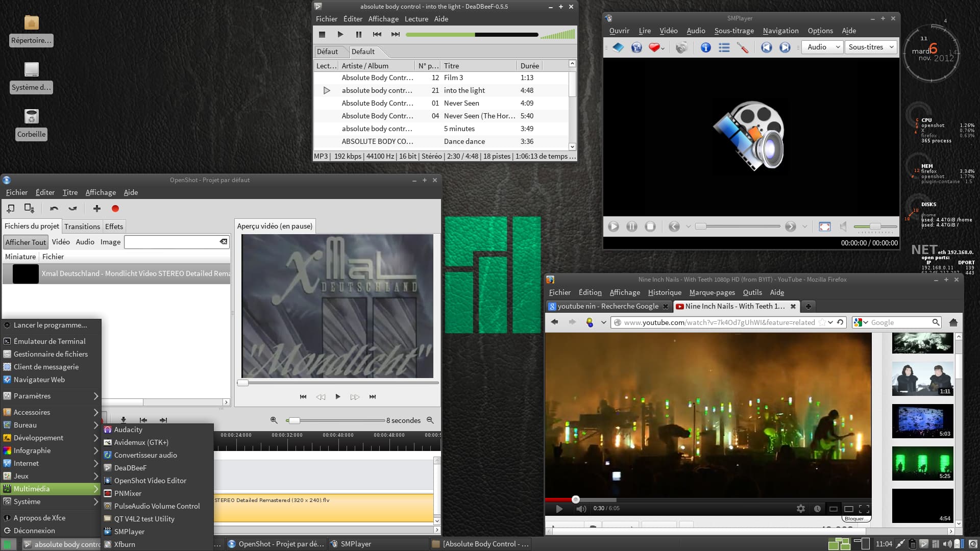
Task: Click Déconnexion in the Xfce menu
Action: point(34,531)
